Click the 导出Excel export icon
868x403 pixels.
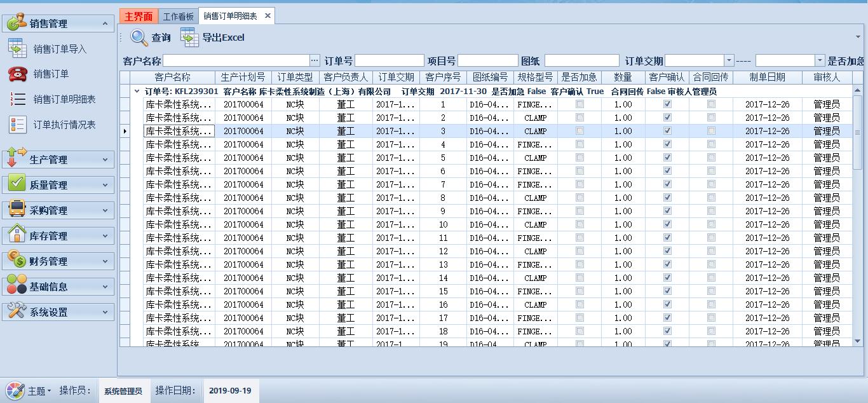pyautogui.click(x=189, y=38)
